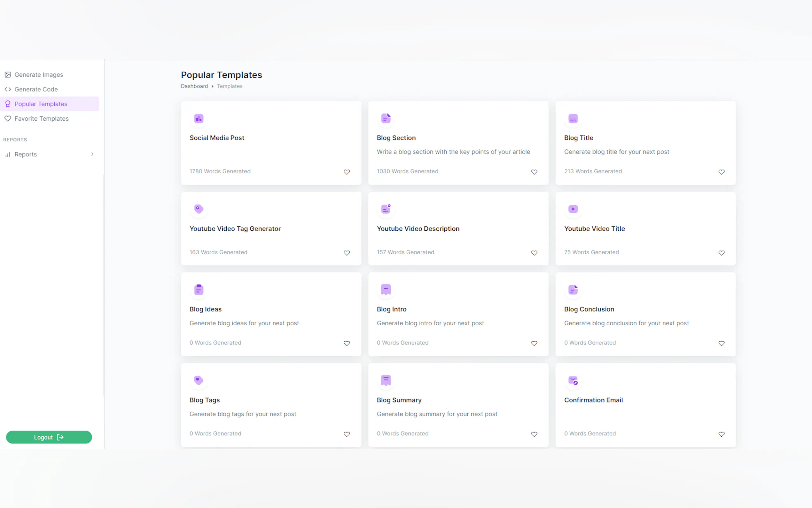Image resolution: width=812 pixels, height=508 pixels.
Task: Click the Confirmation Email envelope icon
Action: click(573, 380)
